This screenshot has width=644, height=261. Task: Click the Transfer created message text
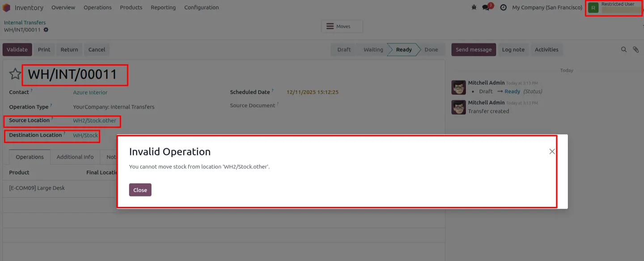tap(488, 111)
